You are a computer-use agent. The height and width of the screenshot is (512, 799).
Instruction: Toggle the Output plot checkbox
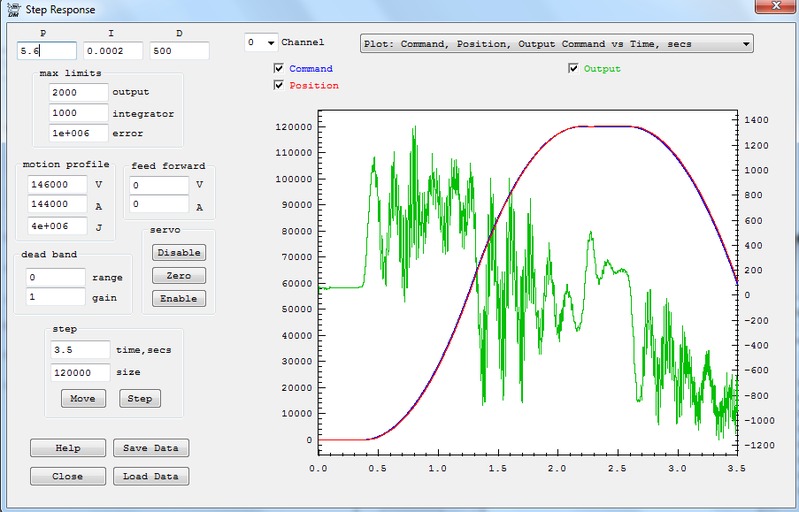[x=573, y=69]
